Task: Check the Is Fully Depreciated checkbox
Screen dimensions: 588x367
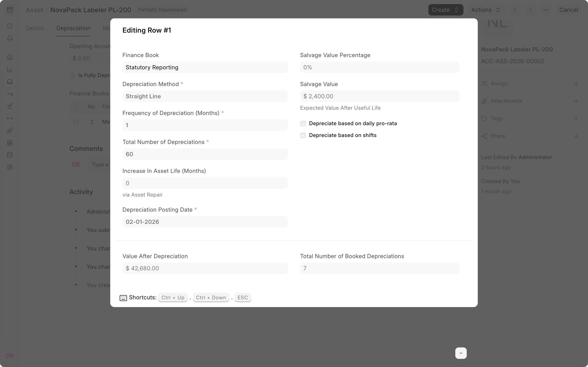Action: [72, 75]
